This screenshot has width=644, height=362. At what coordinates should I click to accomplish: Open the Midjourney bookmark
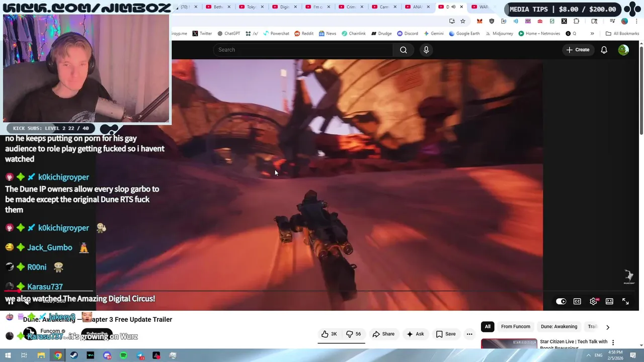click(499, 34)
